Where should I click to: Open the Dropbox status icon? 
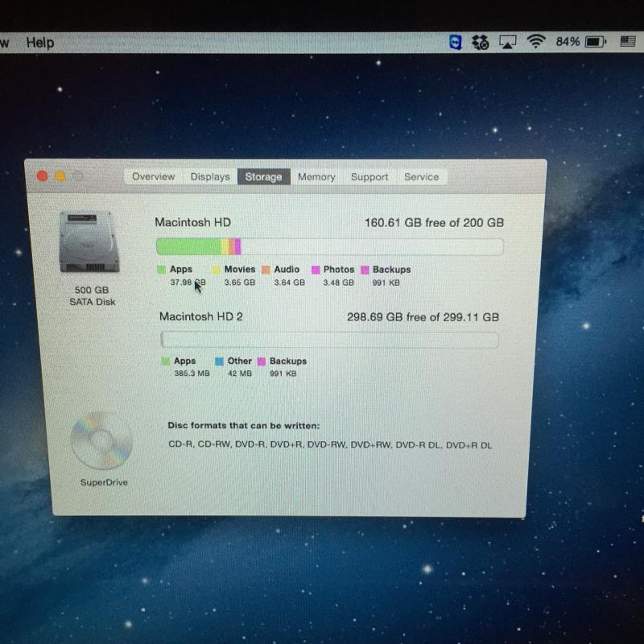(x=481, y=42)
